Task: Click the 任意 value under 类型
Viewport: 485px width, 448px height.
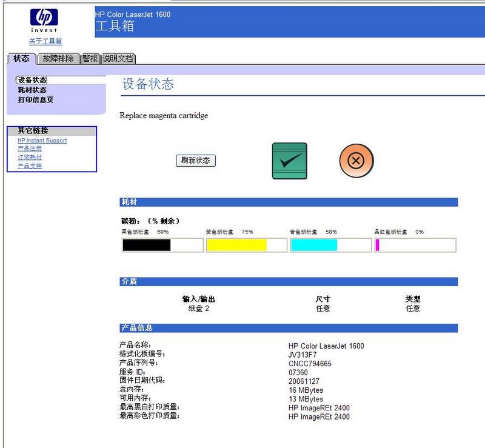Action: point(413,309)
